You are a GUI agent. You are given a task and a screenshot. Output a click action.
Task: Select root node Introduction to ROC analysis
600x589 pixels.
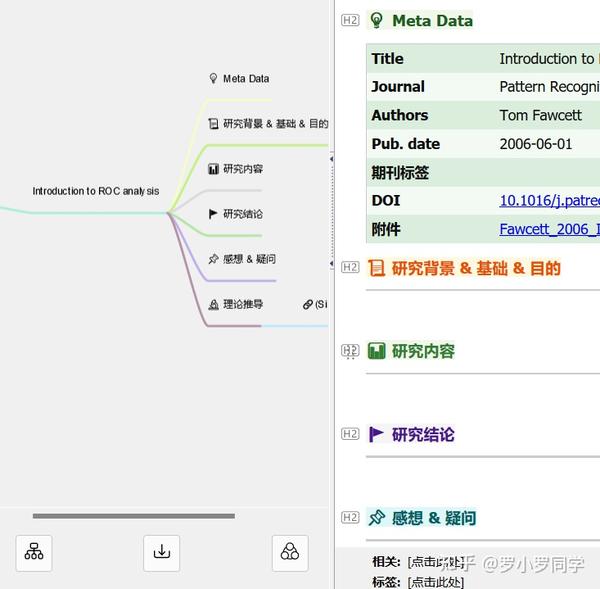(96, 191)
